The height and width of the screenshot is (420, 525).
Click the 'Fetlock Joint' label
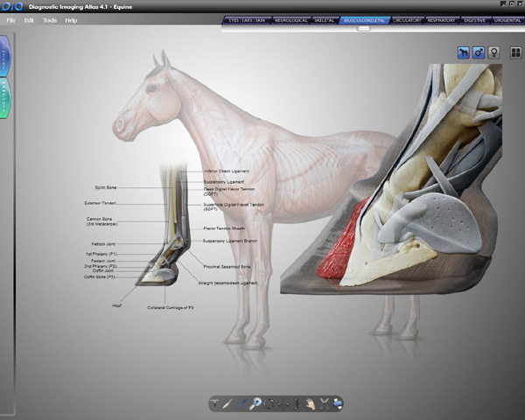pyautogui.click(x=103, y=244)
